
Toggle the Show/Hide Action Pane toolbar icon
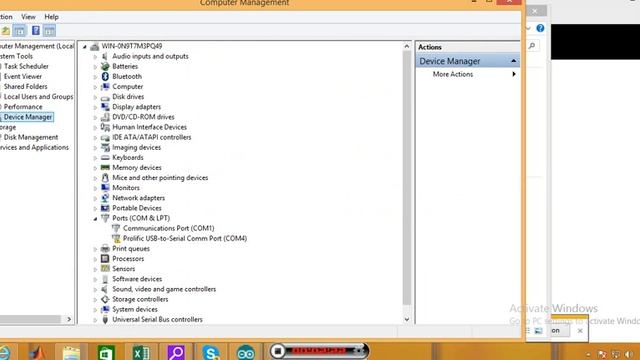tap(49, 31)
